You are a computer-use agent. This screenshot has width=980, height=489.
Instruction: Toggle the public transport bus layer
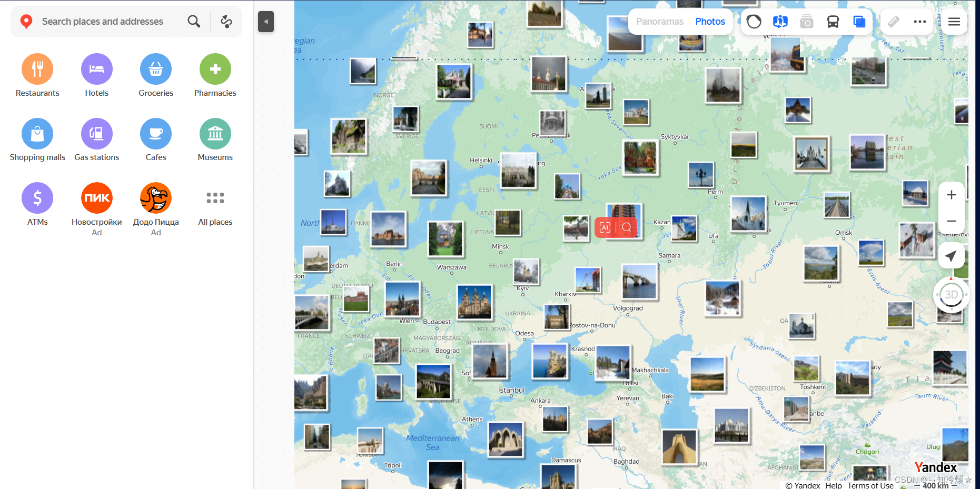833,22
